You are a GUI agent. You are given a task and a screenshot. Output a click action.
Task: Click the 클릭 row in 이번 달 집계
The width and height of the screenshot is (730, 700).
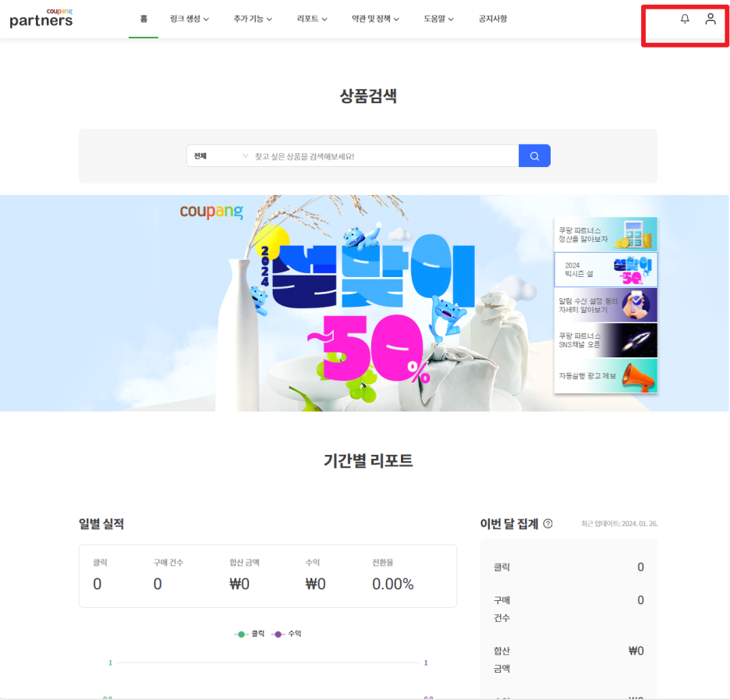click(x=569, y=567)
